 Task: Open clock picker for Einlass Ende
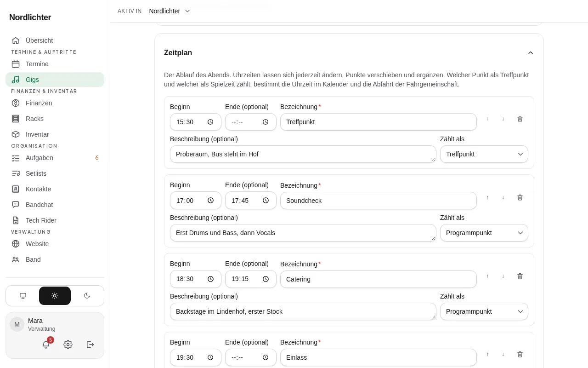tap(266, 357)
